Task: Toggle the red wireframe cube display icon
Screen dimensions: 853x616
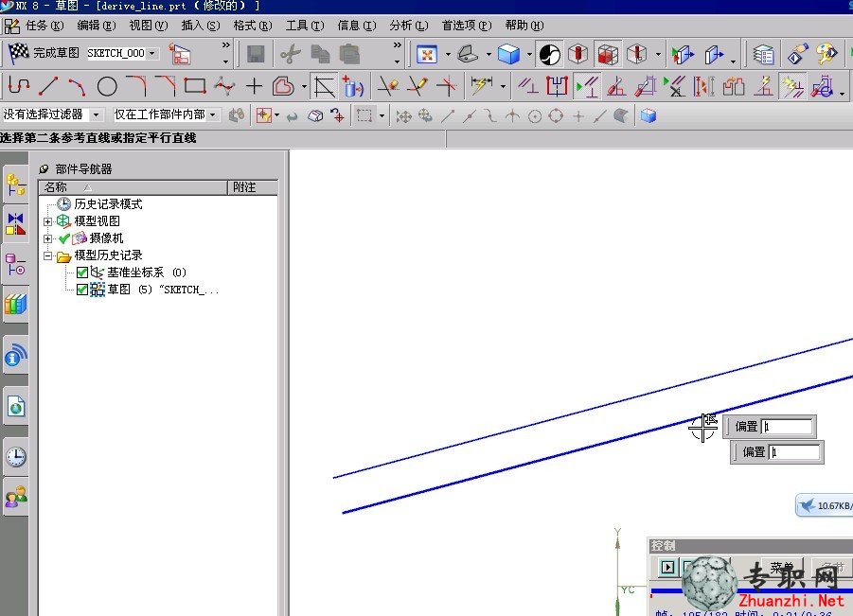Action: pyautogui.click(x=607, y=54)
